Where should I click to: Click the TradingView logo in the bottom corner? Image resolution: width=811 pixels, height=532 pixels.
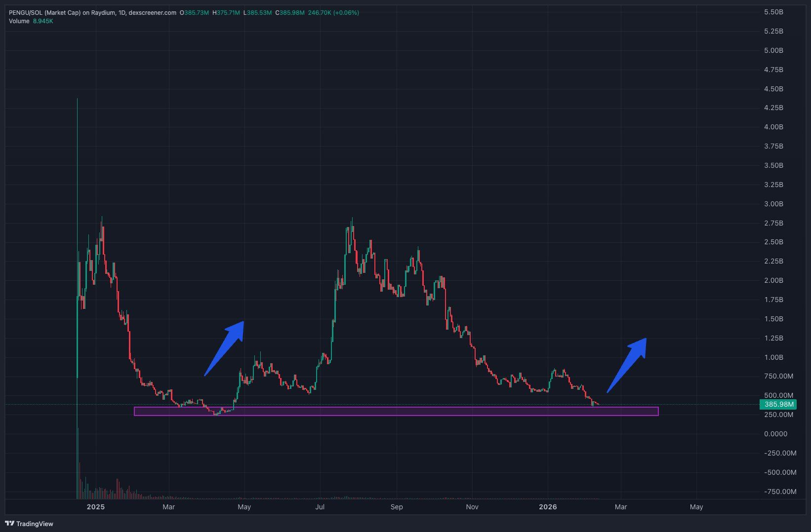pyautogui.click(x=29, y=524)
